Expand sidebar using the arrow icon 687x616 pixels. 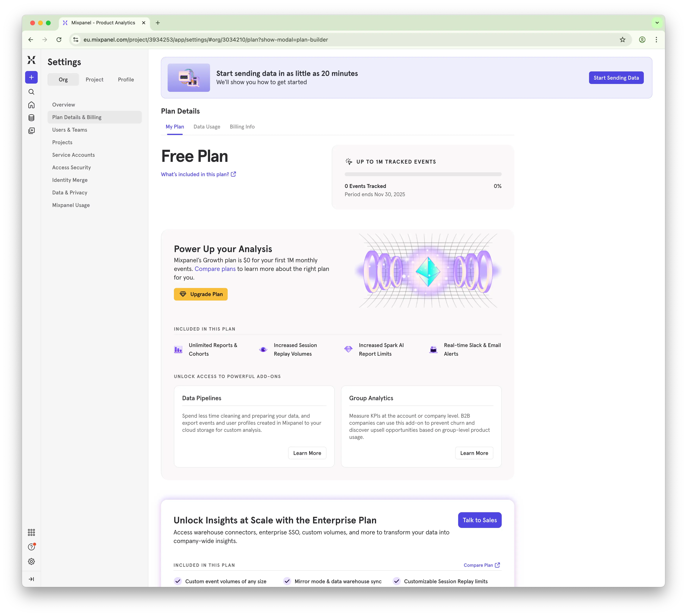pos(31,579)
